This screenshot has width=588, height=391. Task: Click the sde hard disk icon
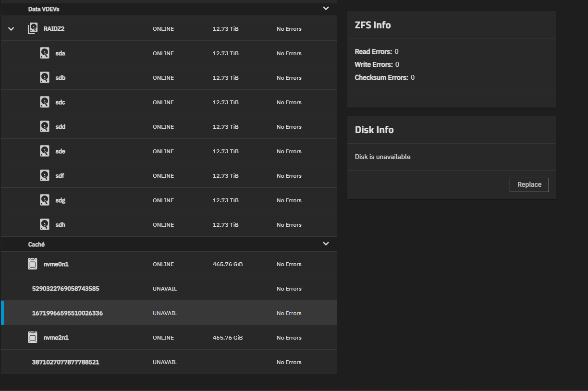click(x=45, y=151)
